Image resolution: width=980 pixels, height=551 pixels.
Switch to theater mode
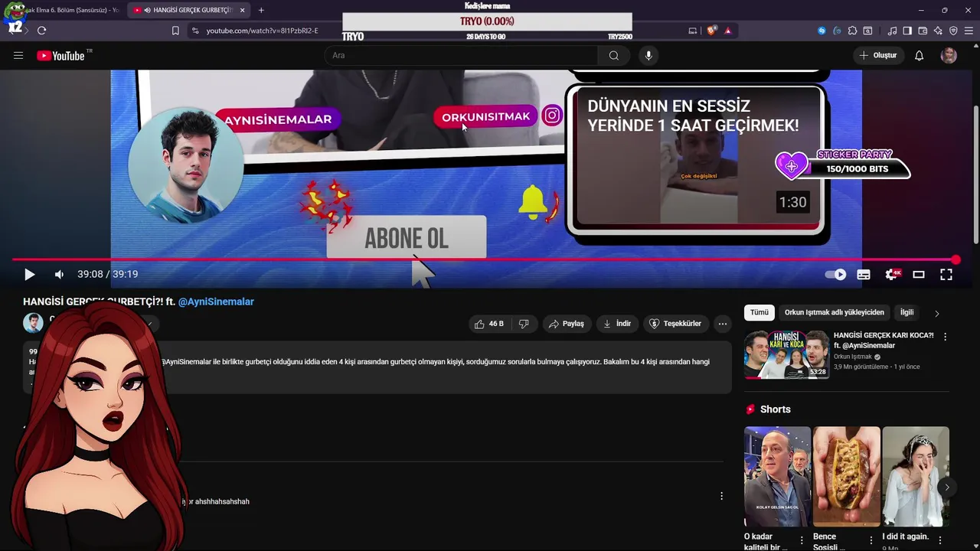coord(919,274)
